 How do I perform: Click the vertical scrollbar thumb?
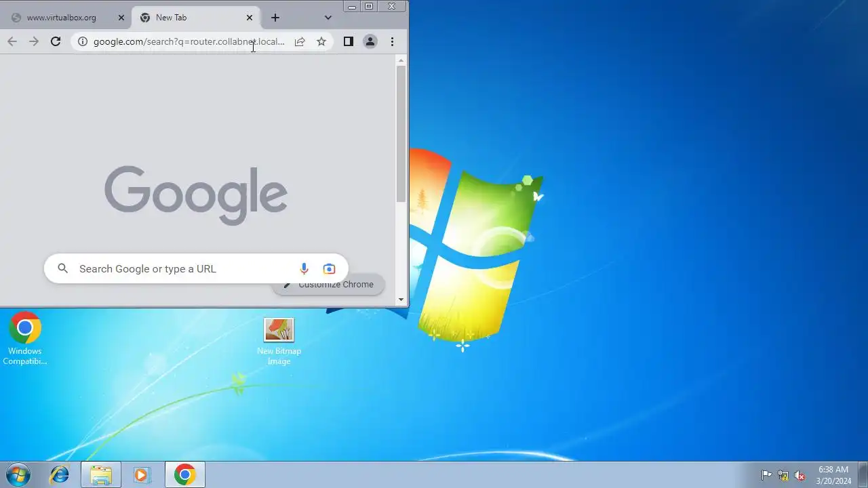(x=401, y=134)
